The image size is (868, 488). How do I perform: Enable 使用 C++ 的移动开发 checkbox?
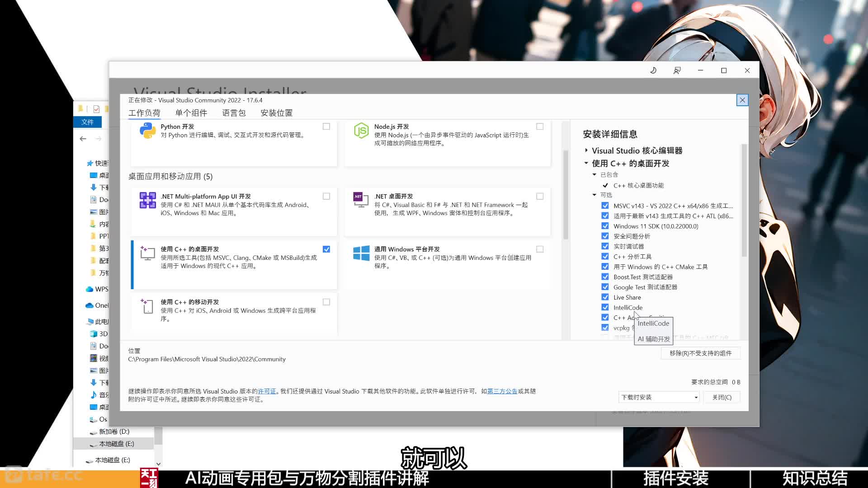(x=326, y=302)
